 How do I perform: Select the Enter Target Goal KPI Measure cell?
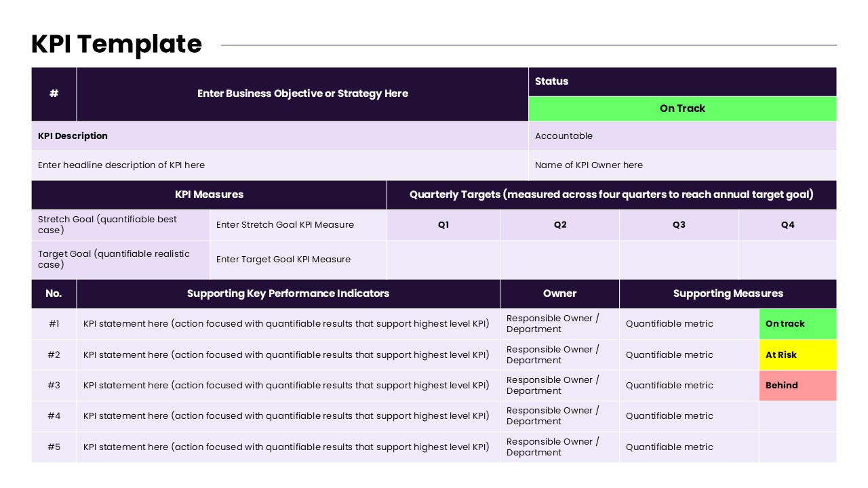(282, 259)
